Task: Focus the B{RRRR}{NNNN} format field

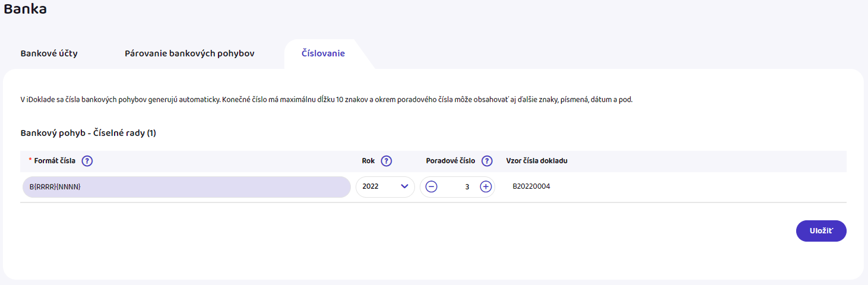Action: [x=186, y=186]
